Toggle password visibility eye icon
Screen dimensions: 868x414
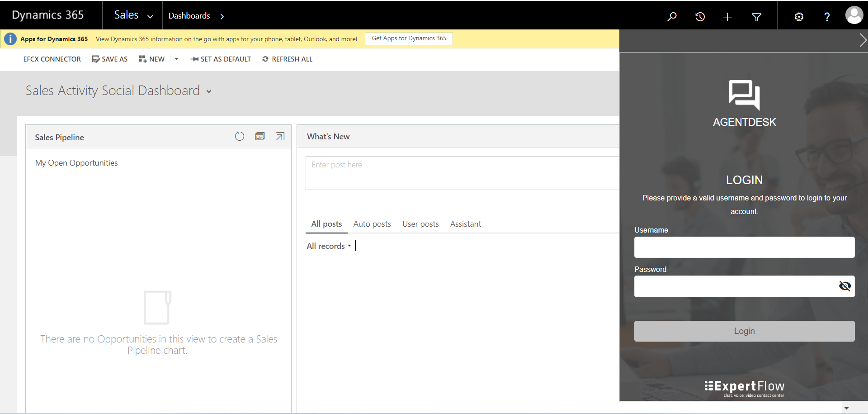click(x=844, y=286)
